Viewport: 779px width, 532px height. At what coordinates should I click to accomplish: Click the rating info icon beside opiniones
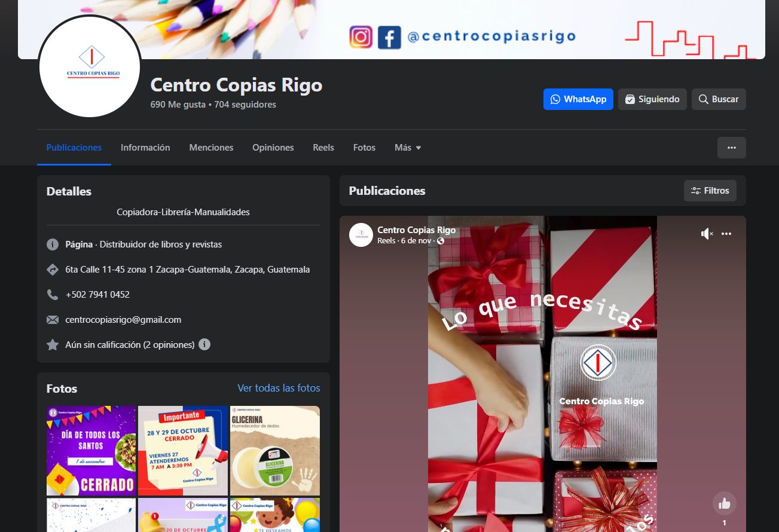(x=204, y=345)
